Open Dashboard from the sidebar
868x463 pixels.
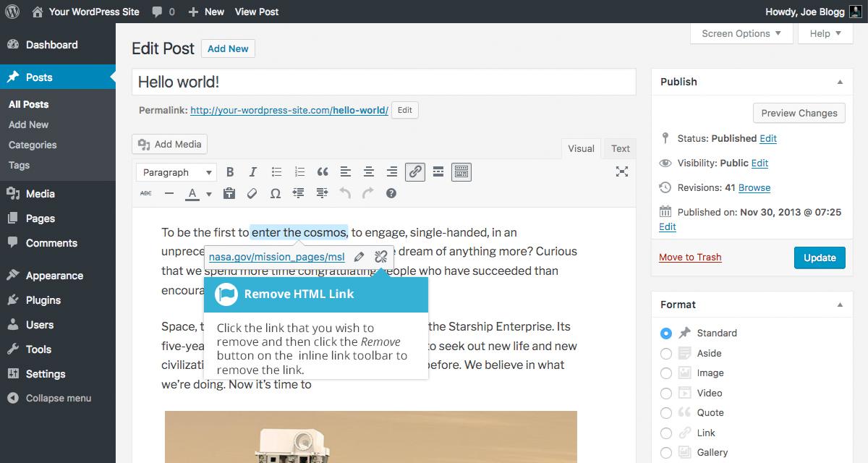click(58, 45)
